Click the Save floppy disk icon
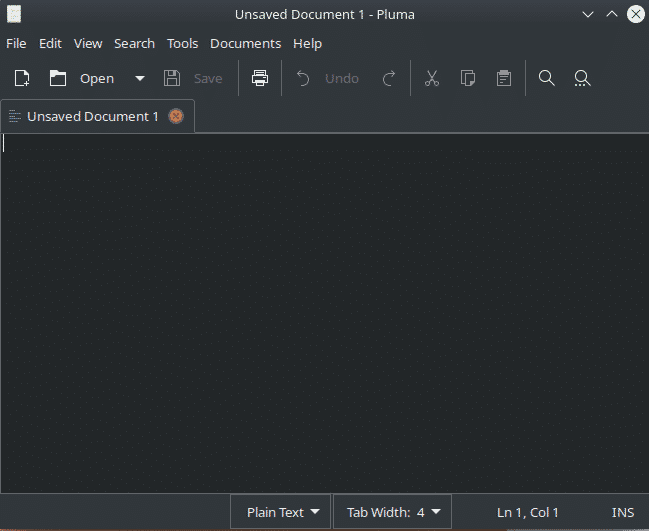 tap(172, 78)
